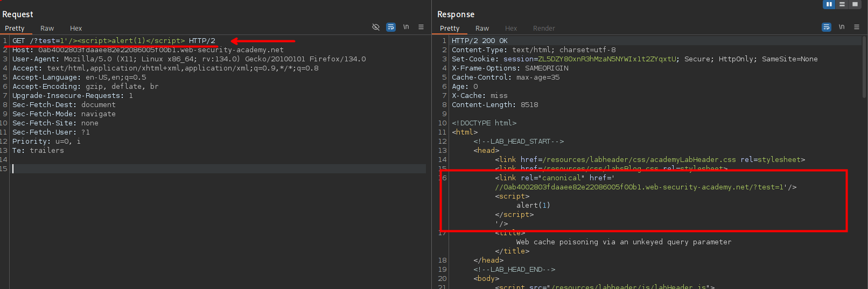Toggle show non-printable \n in Request panel
This screenshot has width=868, height=289.
pos(406,27)
